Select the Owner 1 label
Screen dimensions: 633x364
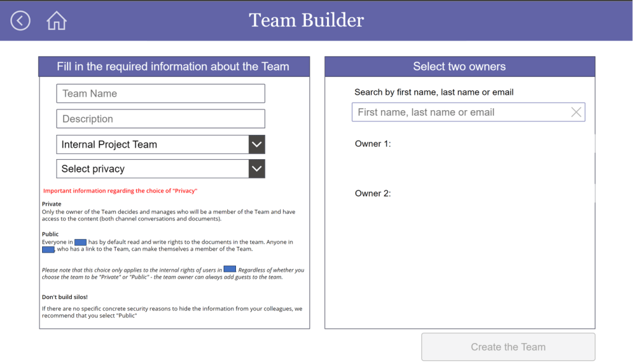[x=373, y=144]
